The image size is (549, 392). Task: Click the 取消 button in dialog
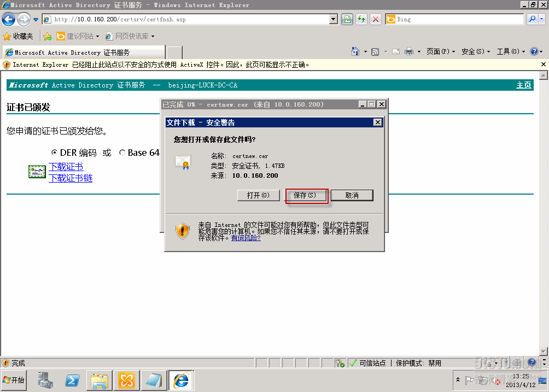[x=352, y=195]
